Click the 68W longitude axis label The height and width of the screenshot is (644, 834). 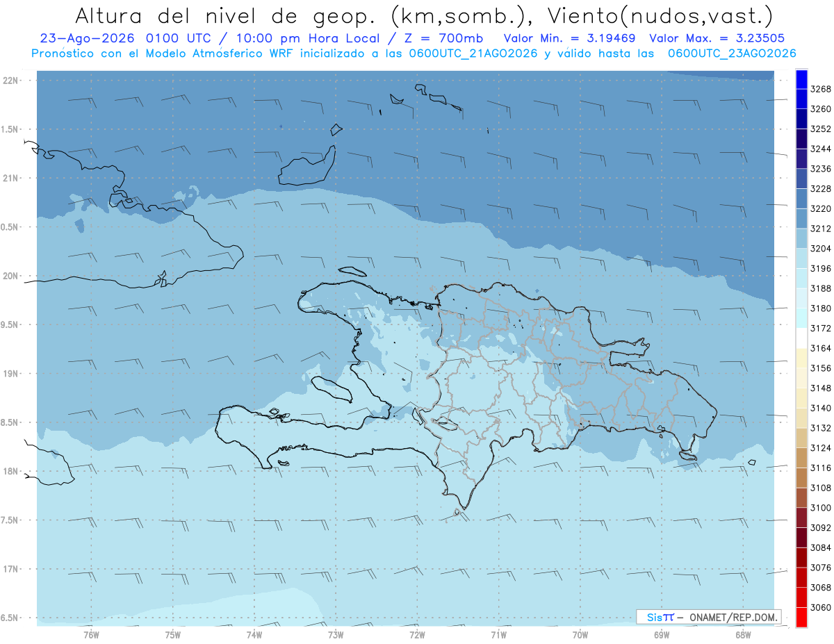click(x=743, y=635)
